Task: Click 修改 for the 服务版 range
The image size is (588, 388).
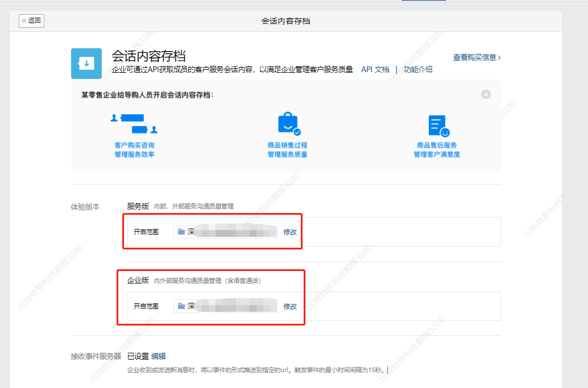Action: coord(290,232)
